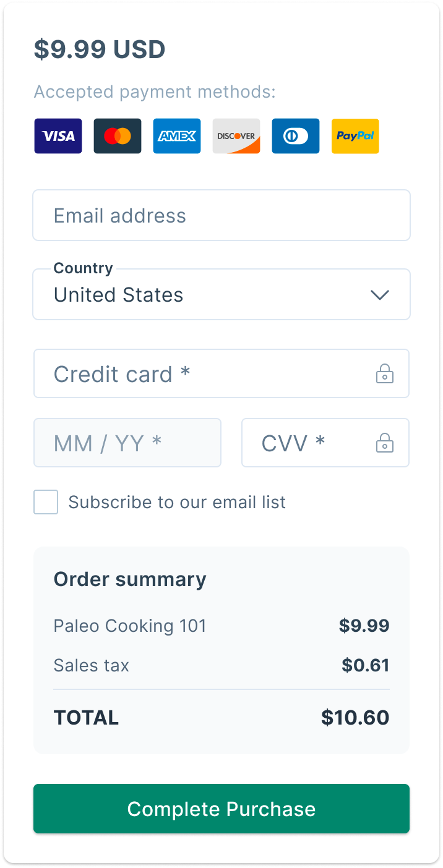Click the Country dropdown chevron arrow

click(379, 295)
